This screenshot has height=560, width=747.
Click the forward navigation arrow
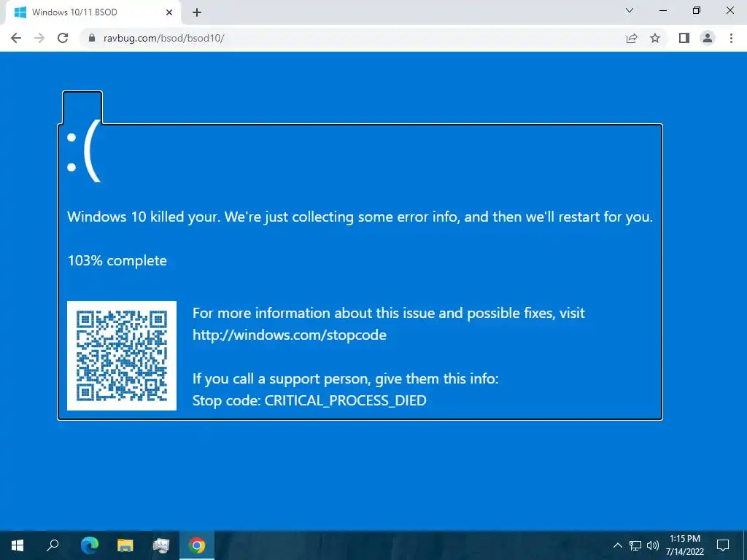(39, 38)
